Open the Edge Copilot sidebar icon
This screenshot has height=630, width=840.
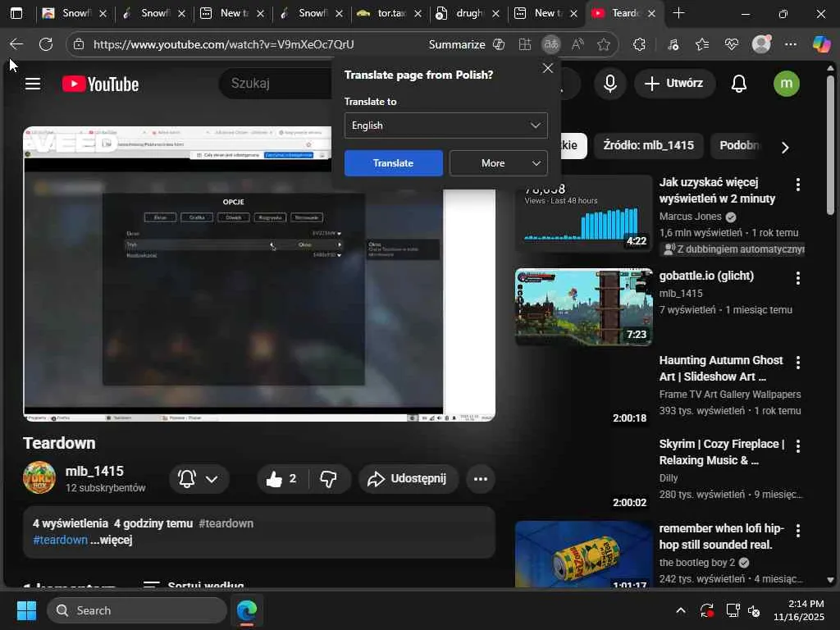coord(821,44)
